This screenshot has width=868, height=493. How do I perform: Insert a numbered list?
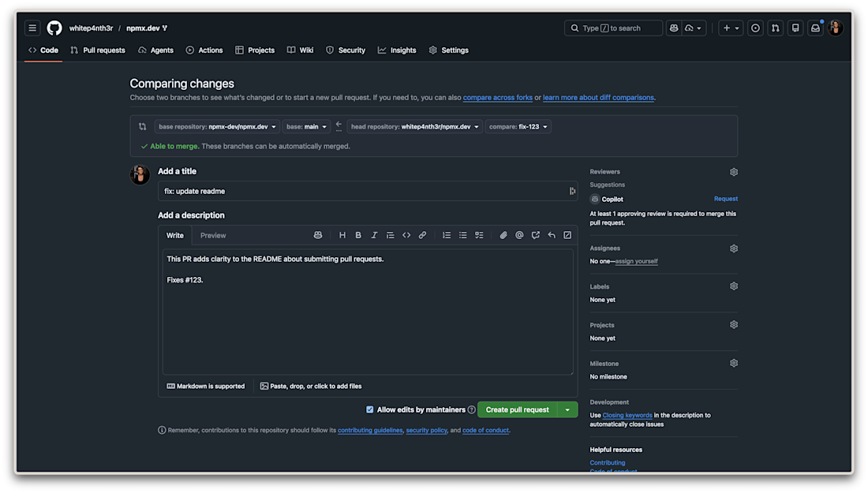point(447,235)
